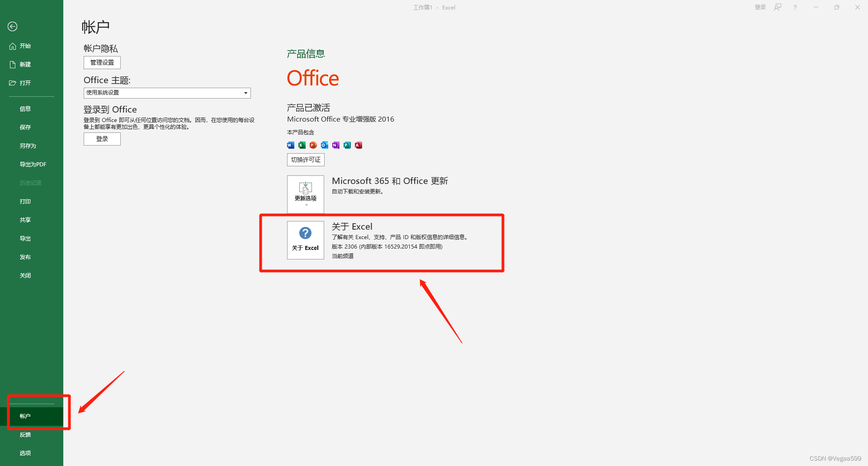868x466 pixels.
Task: Open the 开始 home page
Action: click(32, 46)
